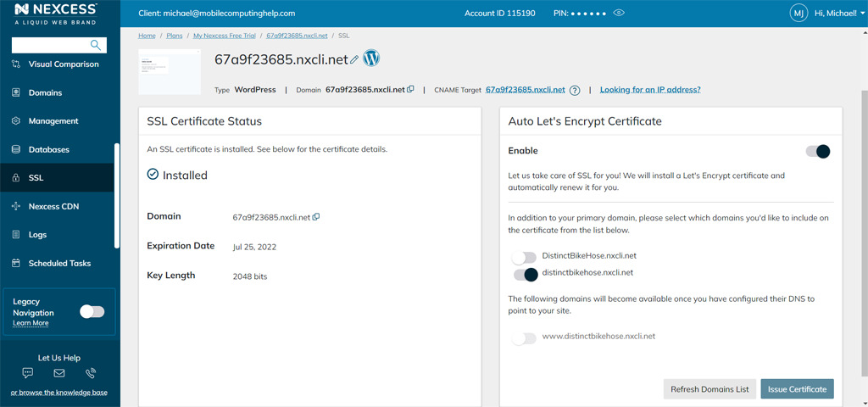The height and width of the screenshot is (407, 868).
Task: Open browse the knowledge base link
Action: (x=58, y=393)
